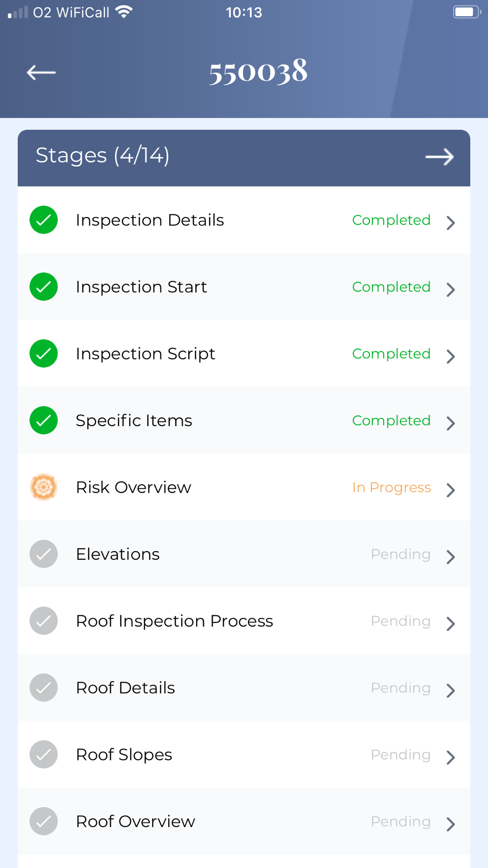
Task: Tap the orange Risk Overview progress icon
Action: click(x=43, y=487)
